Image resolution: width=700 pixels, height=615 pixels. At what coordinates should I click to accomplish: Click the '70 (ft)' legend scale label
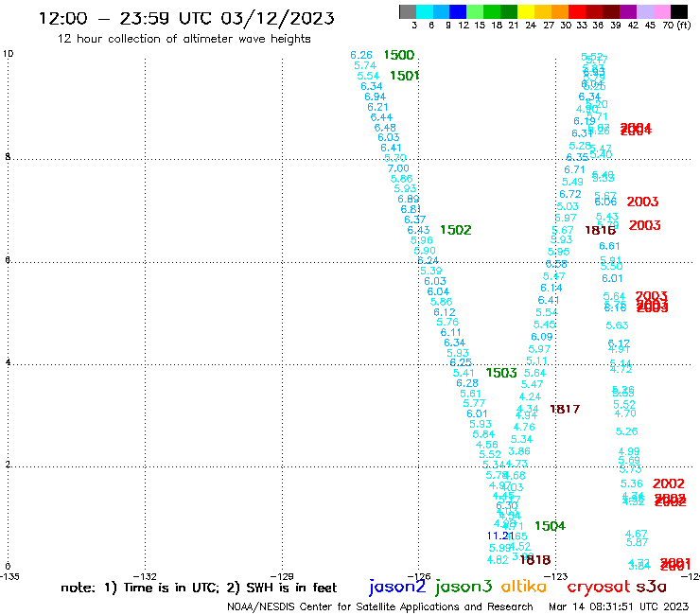(x=676, y=25)
